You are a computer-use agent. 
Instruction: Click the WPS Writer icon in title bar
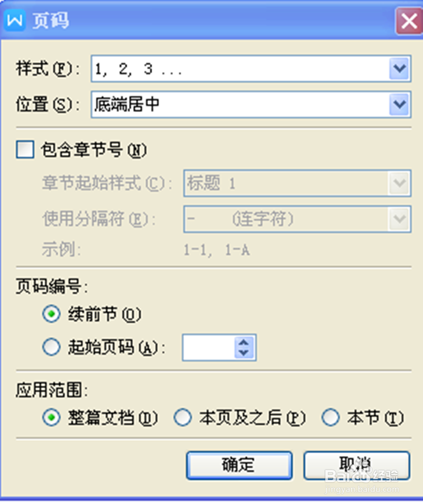pyautogui.click(x=14, y=21)
